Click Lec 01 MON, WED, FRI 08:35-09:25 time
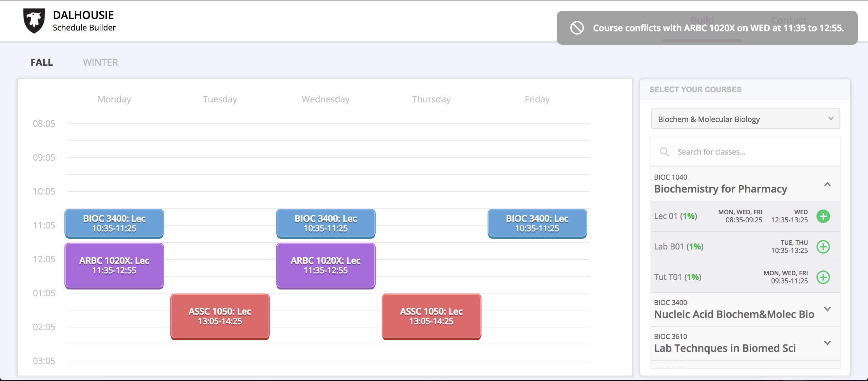868x381 pixels. pos(740,216)
